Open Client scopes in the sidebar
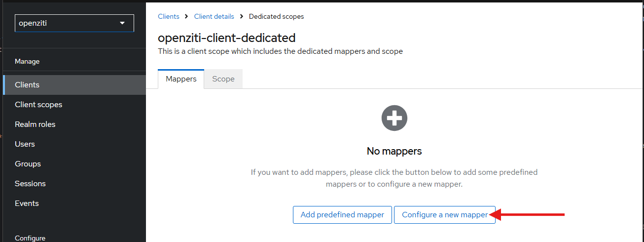The image size is (644, 242). click(x=38, y=105)
